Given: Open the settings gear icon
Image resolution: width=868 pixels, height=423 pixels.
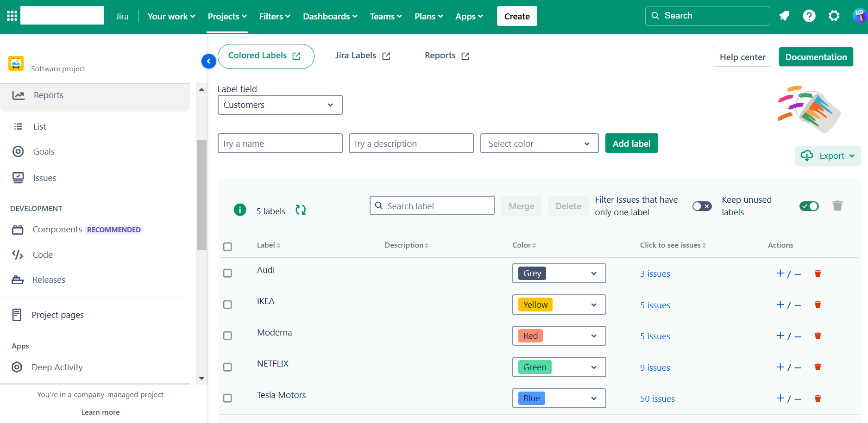Looking at the screenshot, I should pos(834,16).
